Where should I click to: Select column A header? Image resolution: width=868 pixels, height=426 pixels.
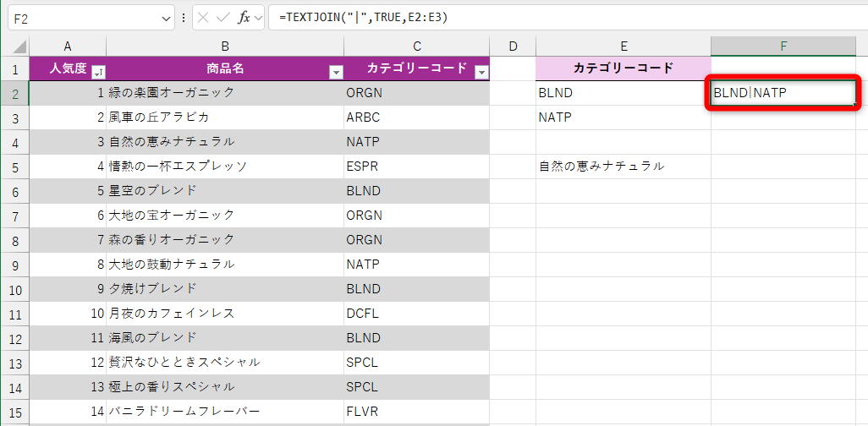(x=68, y=46)
